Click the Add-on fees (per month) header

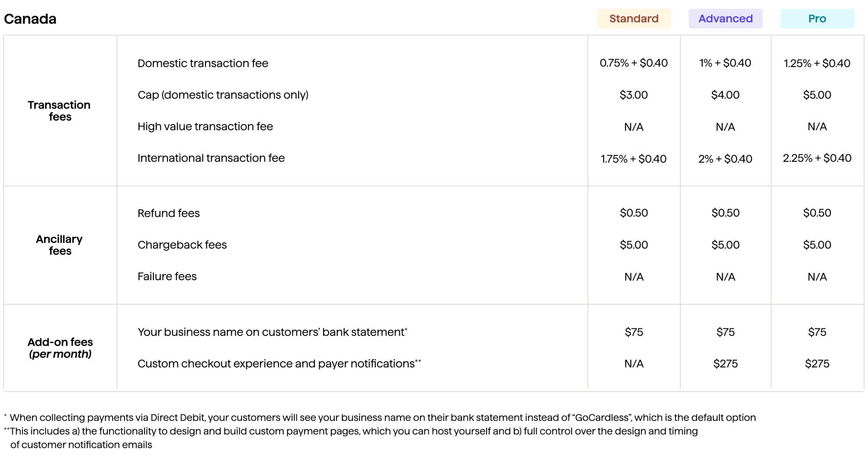coord(60,348)
